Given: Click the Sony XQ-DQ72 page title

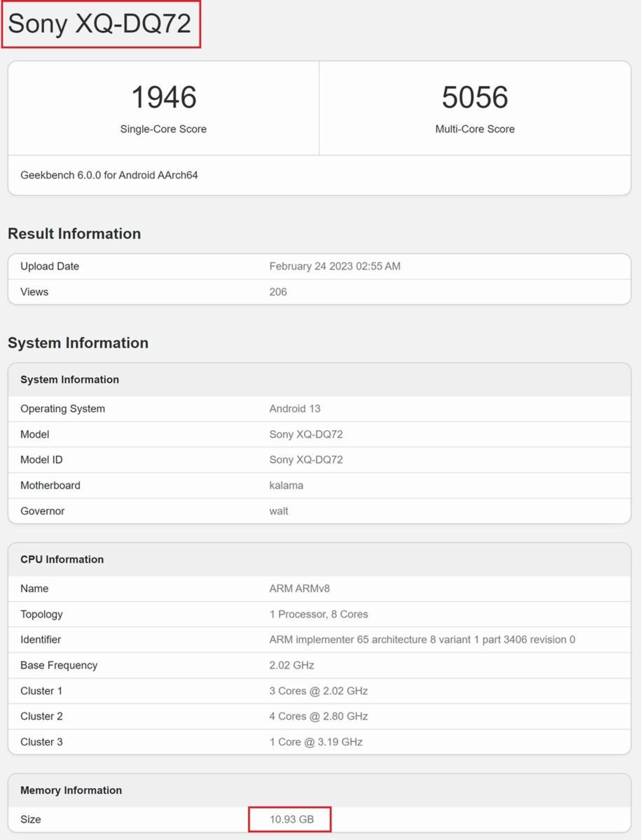Looking at the screenshot, I should pos(99,24).
